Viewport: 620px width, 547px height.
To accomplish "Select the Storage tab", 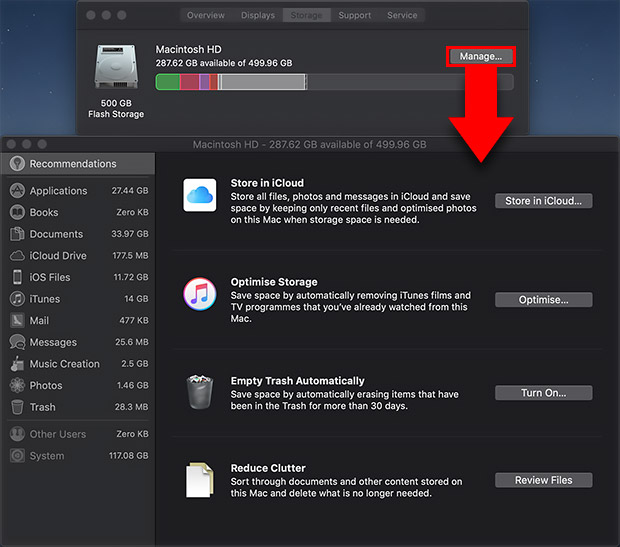I will point(306,15).
